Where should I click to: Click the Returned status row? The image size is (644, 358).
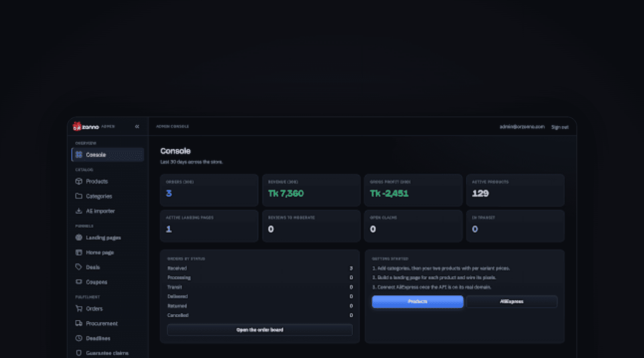260,306
